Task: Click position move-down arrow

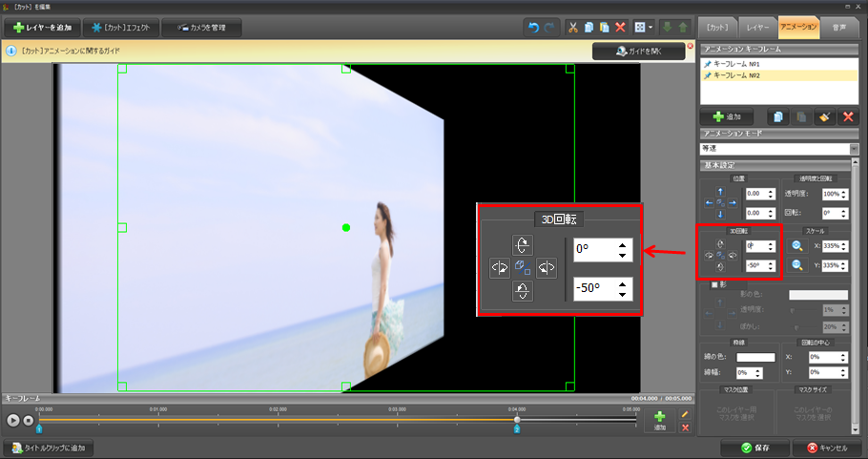Action: coord(720,215)
